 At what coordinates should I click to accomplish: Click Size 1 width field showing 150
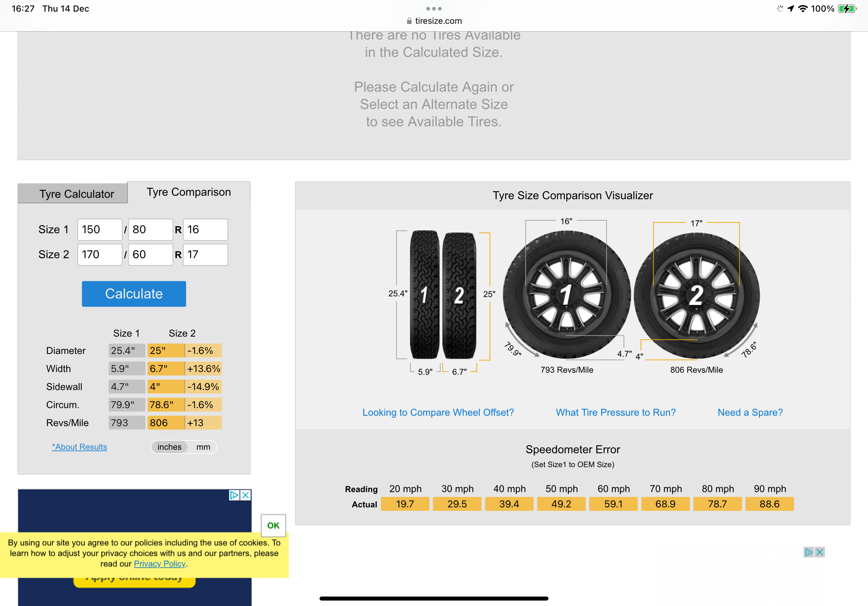[x=100, y=230]
